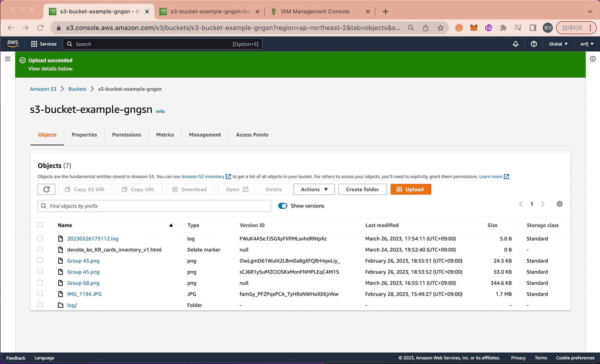Sort by Name column arrow
Viewport: 600px width, 364px height.
pyautogui.click(x=171, y=225)
